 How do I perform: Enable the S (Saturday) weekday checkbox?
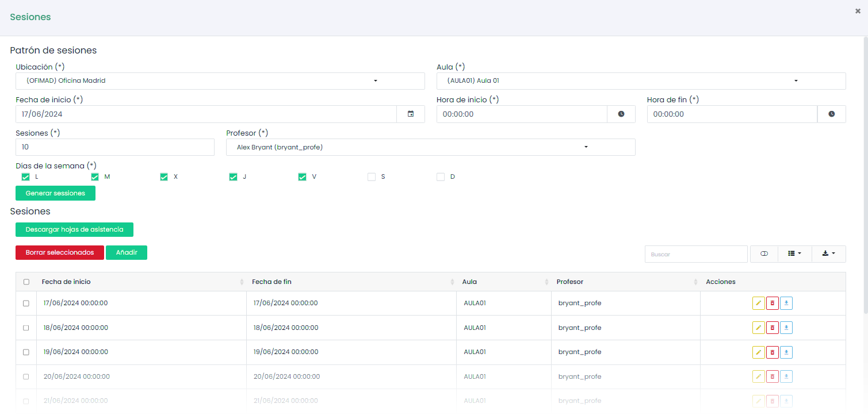pos(372,177)
